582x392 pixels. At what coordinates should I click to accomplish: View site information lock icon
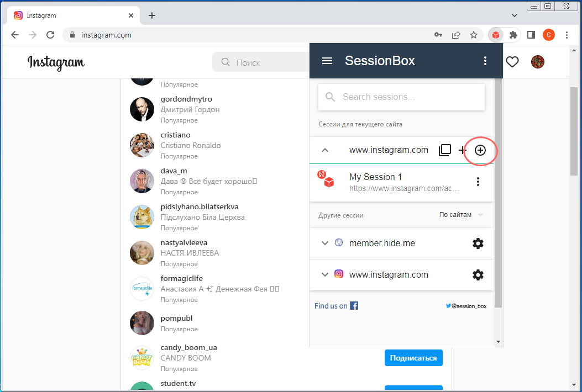pyautogui.click(x=72, y=35)
